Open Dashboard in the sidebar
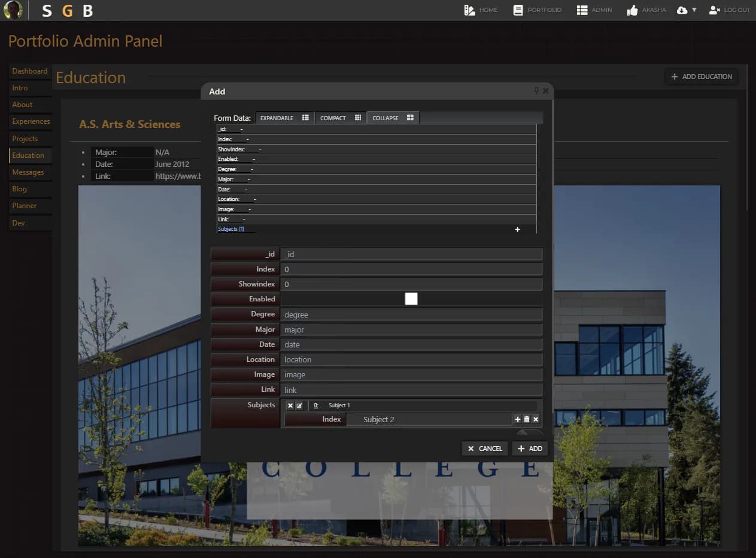 tap(29, 71)
